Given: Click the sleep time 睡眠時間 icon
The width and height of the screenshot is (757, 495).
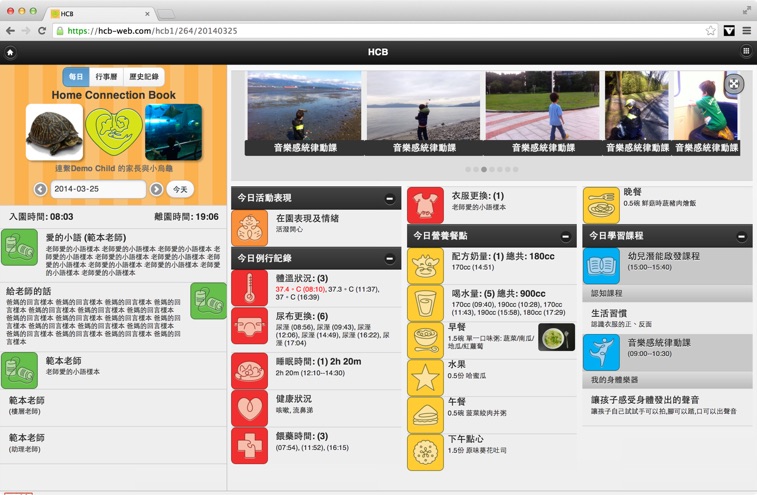Looking at the screenshot, I should pos(249,370).
